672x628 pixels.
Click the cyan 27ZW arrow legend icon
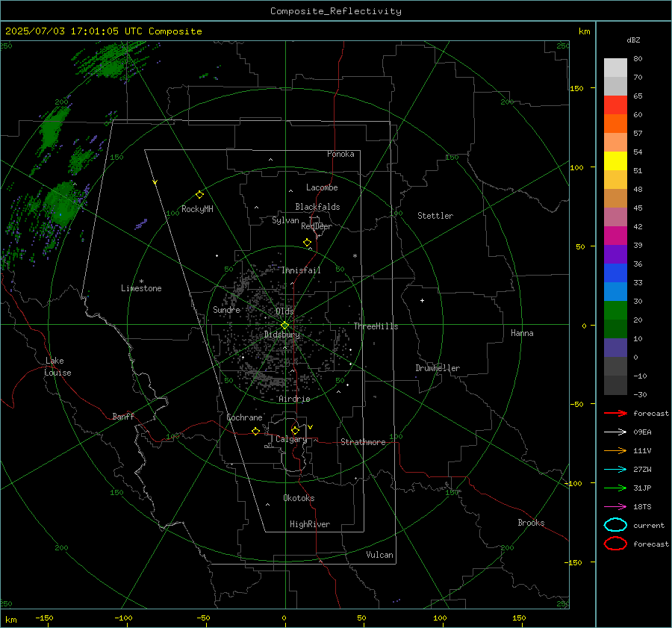615,470
